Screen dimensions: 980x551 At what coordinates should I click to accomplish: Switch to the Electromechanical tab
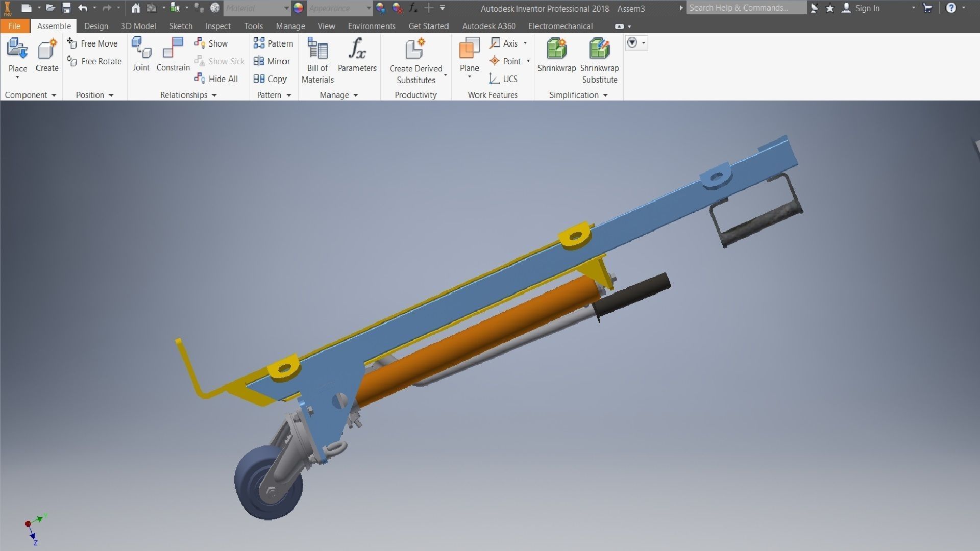[x=560, y=26]
